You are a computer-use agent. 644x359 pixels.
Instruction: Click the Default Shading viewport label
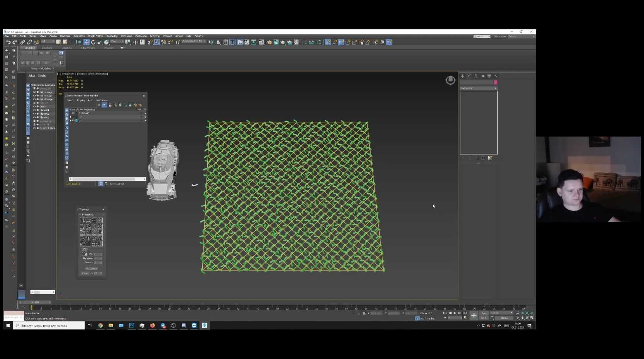click(98, 74)
